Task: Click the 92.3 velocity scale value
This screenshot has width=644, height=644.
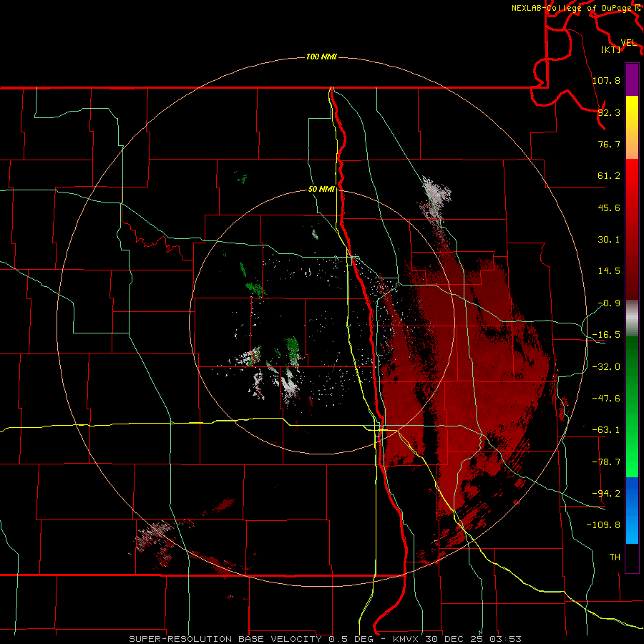Action: tap(609, 112)
